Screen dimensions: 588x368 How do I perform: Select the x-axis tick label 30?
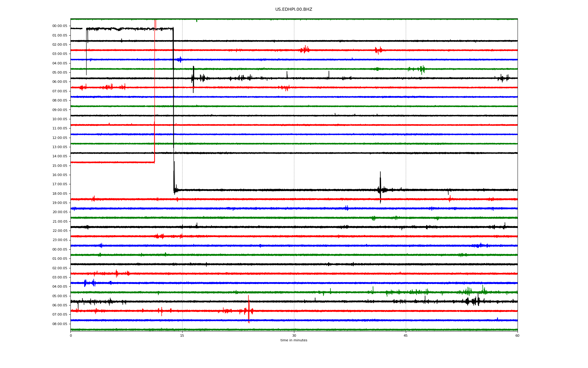(294, 335)
